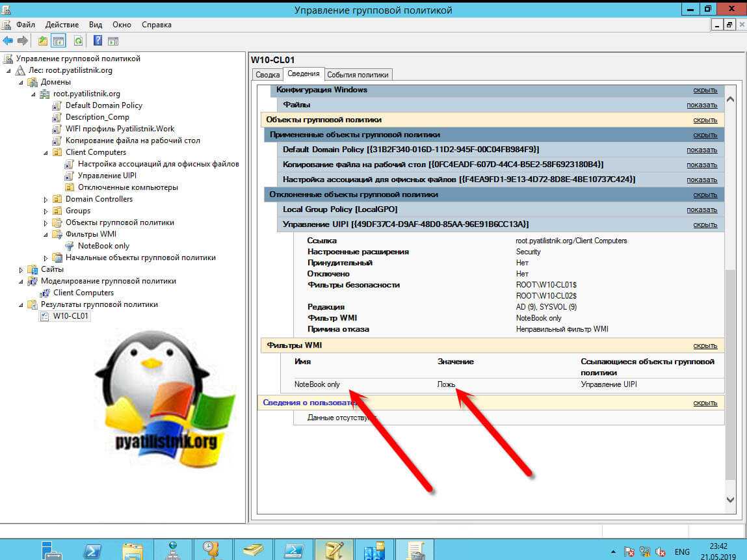Screen dimensions: 747x560
Task: Expand the Groups container in tree
Action: (46, 211)
